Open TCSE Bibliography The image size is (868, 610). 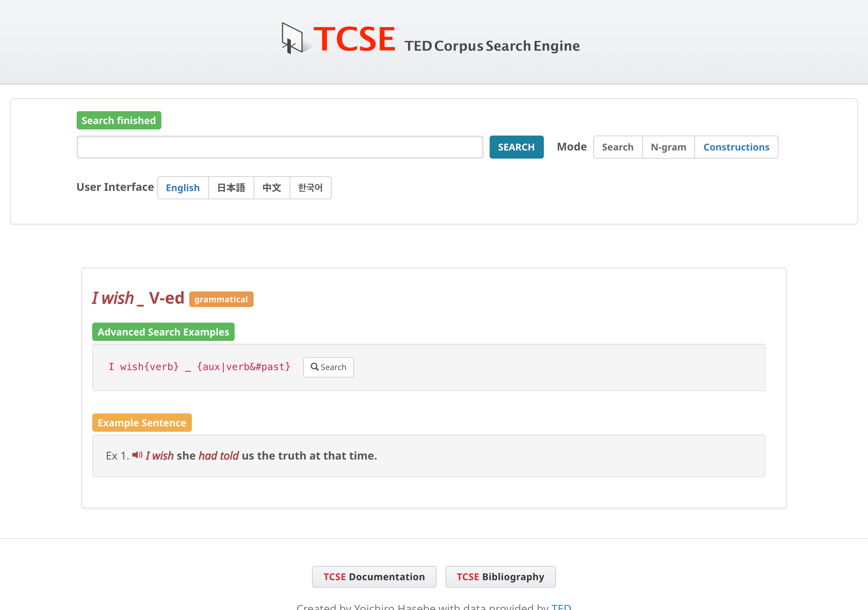pos(500,576)
